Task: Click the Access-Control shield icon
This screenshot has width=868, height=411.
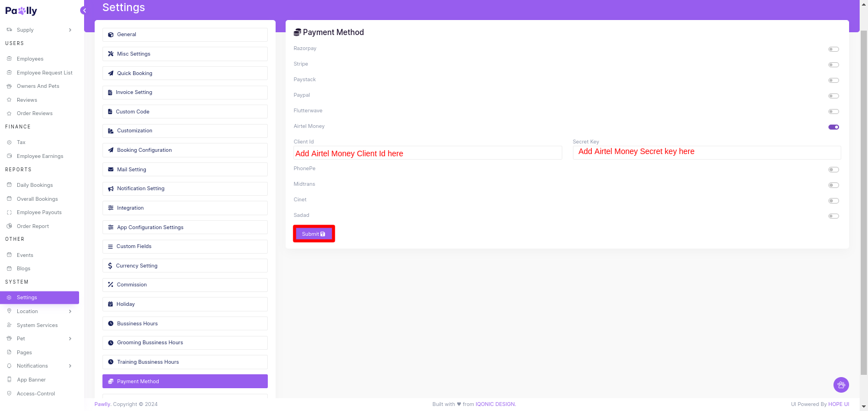Action: (x=9, y=394)
